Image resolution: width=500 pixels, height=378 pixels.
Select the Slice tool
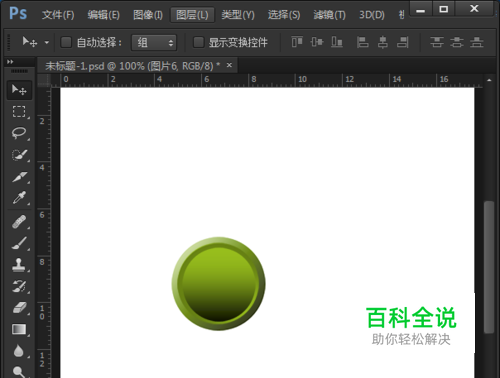coord(19,176)
